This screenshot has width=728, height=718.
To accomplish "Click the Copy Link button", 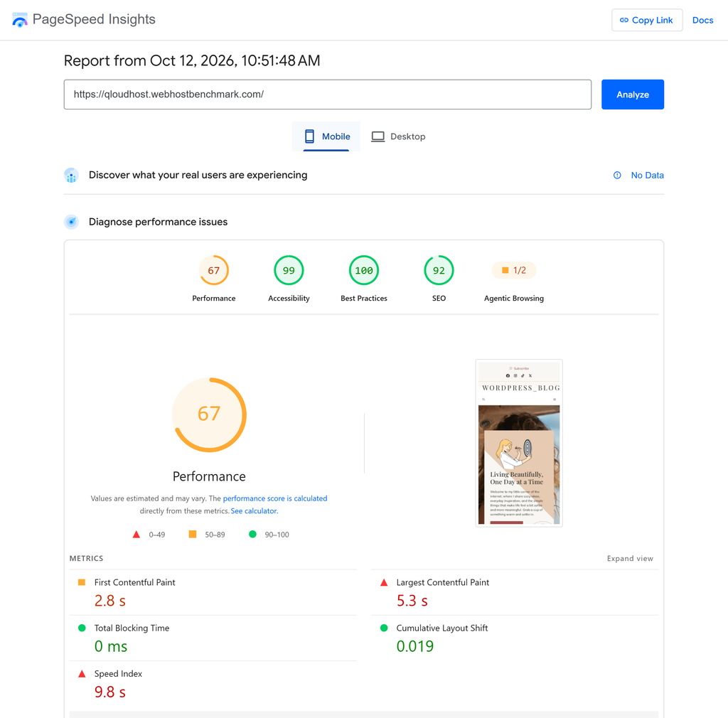I will tap(647, 20).
